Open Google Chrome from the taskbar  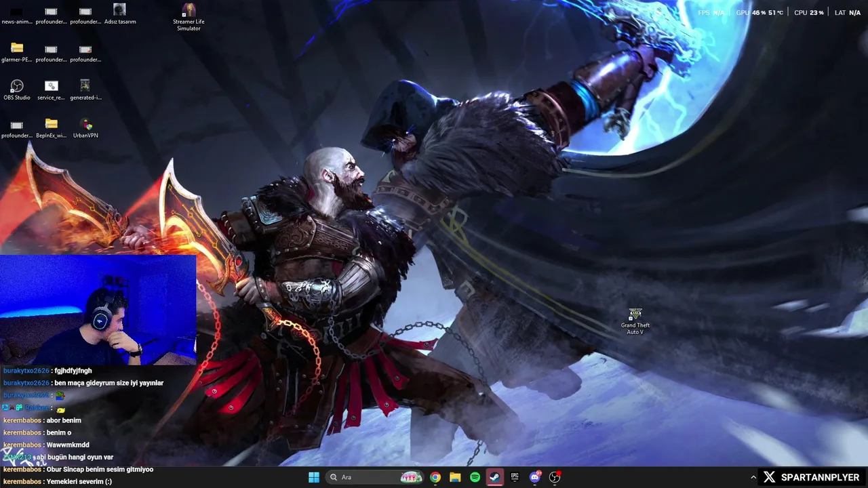(435, 477)
